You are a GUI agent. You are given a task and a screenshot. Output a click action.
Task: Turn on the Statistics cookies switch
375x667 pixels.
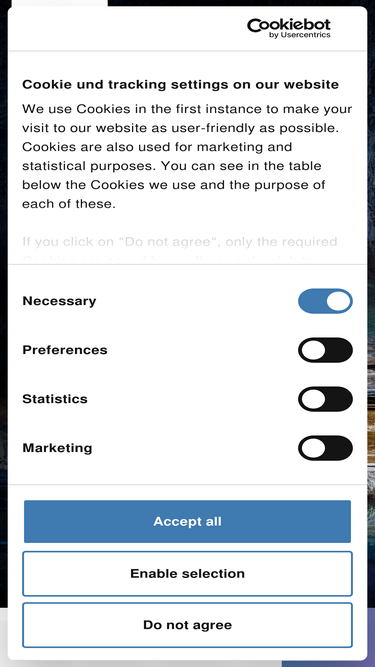point(325,399)
